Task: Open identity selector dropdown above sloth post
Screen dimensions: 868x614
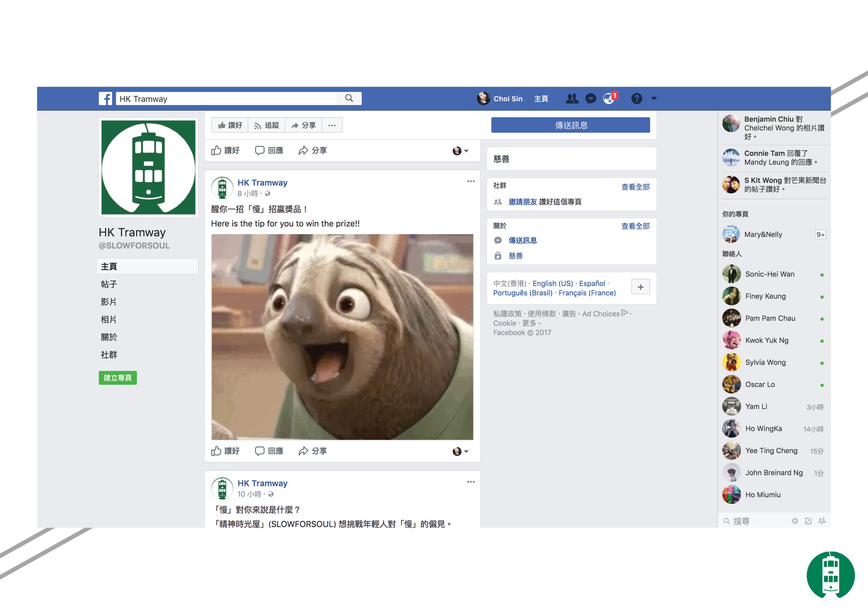Action: point(461,151)
